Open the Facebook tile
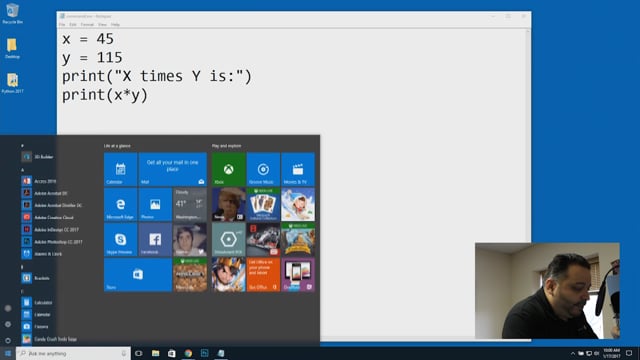The width and height of the screenshot is (640, 360). coord(155,240)
